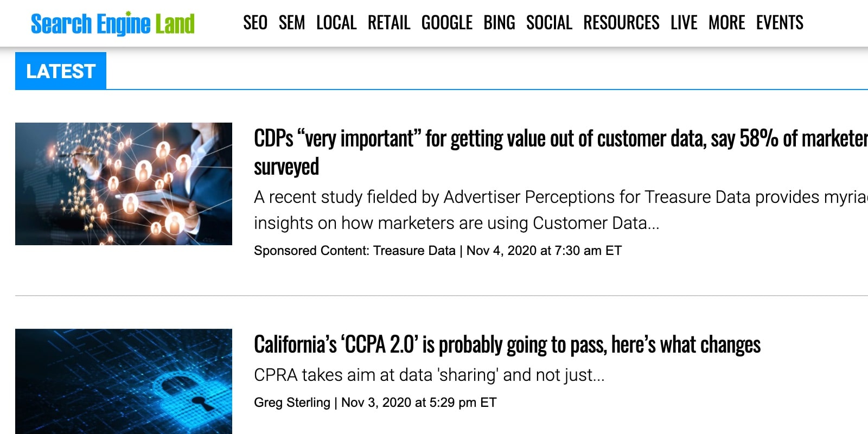Open the RETAIL section
868x434 pixels.
389,23
